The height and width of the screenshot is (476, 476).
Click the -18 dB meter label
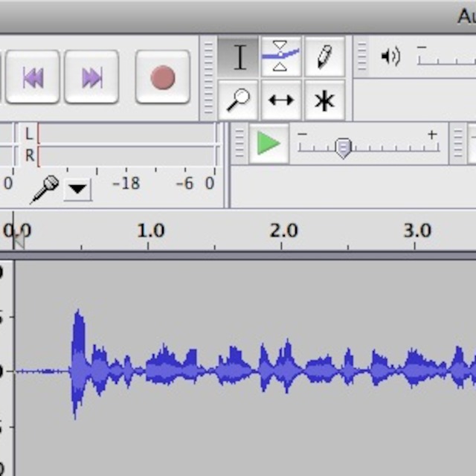click(x=126, y=184)
